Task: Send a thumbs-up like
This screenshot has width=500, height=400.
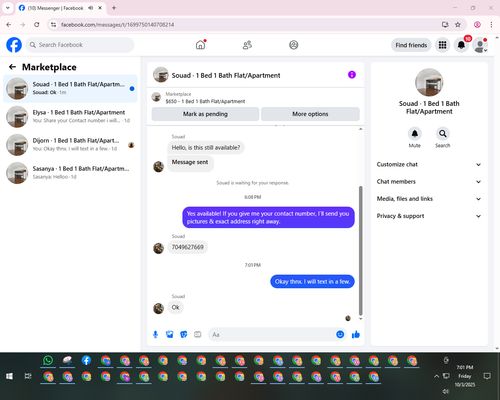Action: pyautogui.click(x=356, y=334)
